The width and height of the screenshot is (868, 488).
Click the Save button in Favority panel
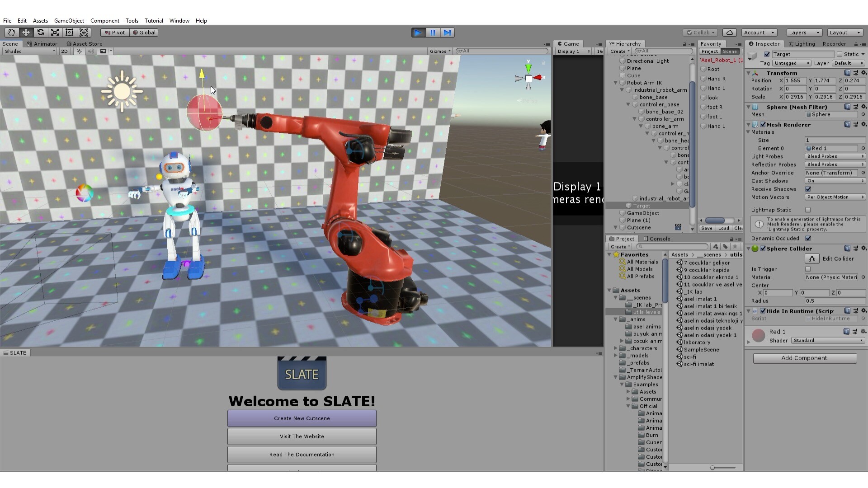[707, 228]
